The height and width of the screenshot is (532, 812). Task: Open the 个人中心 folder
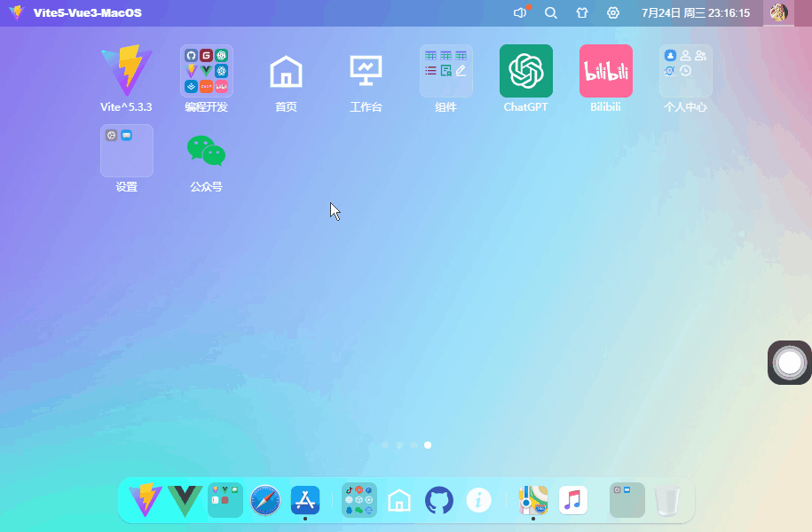[x=685, y=71]
